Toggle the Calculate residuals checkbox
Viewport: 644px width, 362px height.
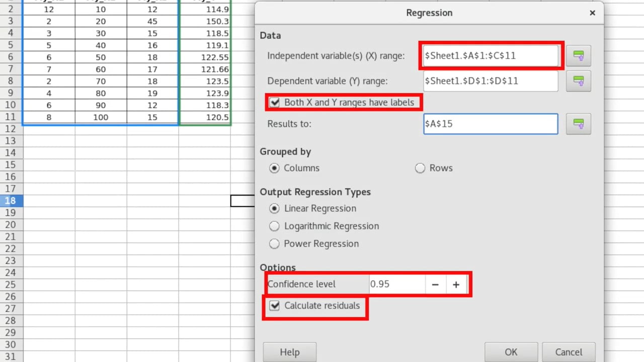point(315,306)
